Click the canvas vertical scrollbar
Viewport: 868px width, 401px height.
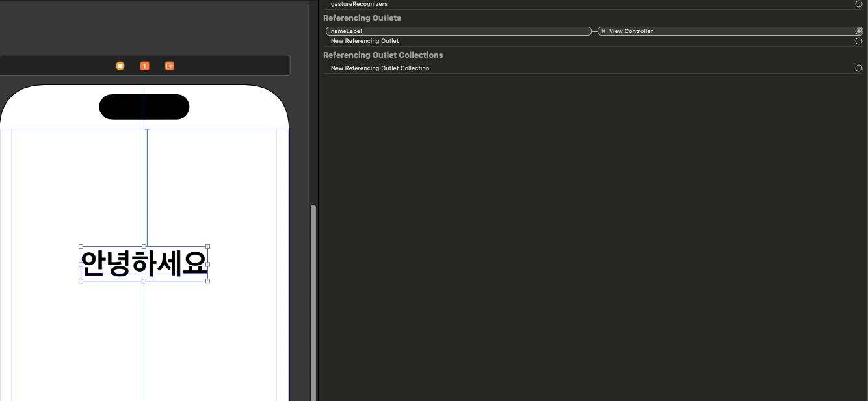pyautogui.click(x=313, y=302)
